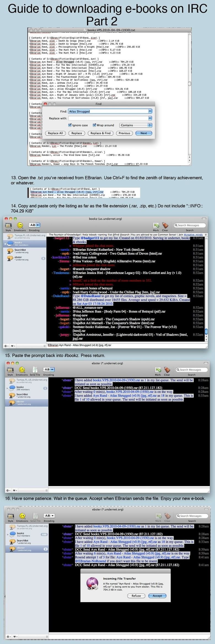Toggle the Ignore case checkbox

70,125
